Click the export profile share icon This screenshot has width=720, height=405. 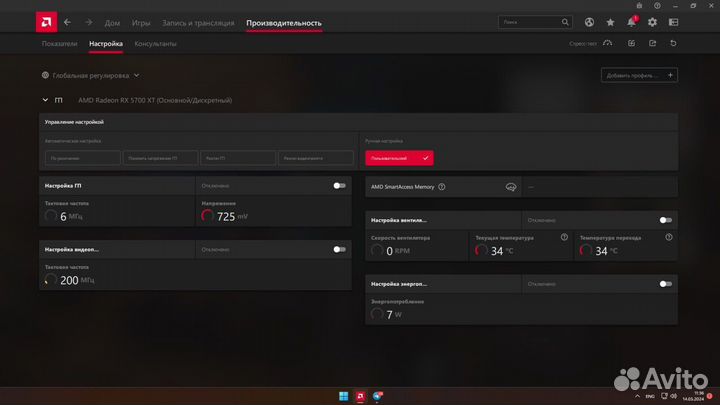point(652,43)
